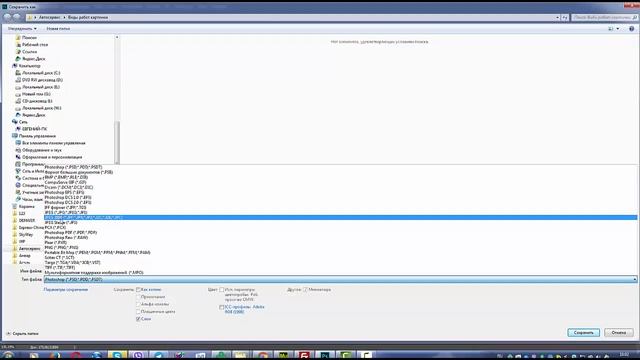Uncheck the Слои checkbox
Image resolution: width=640 pixels, height=360 pixels.
pyautogui.click(x=138, y=319)
